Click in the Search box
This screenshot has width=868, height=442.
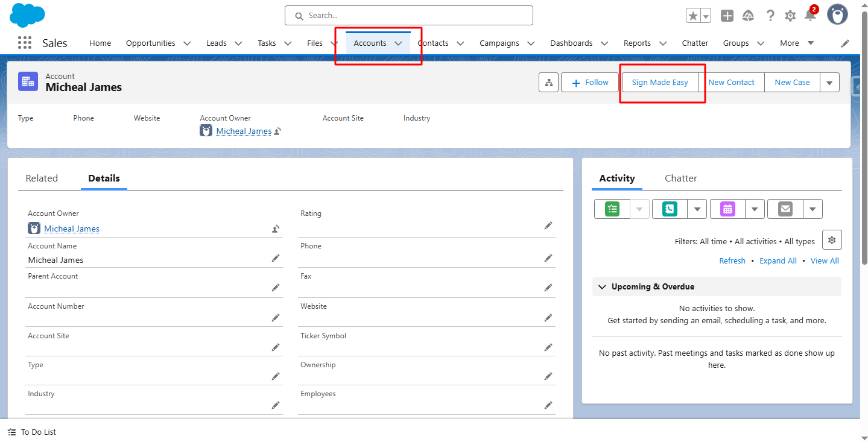[x=408, y=16]
